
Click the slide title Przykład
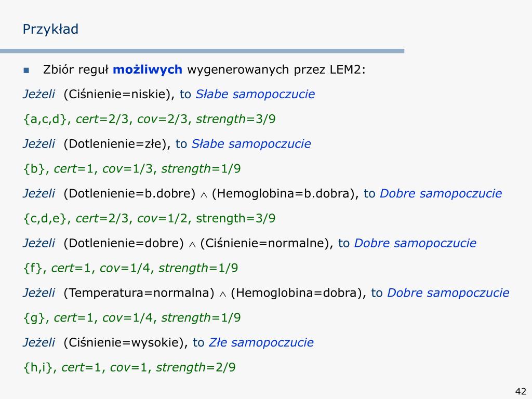[50, 30]
